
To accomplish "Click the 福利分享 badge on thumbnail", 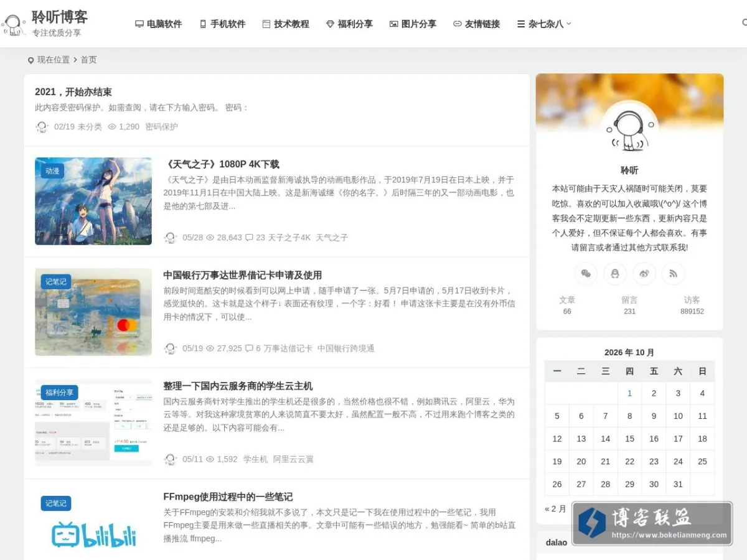I will 59,393.
